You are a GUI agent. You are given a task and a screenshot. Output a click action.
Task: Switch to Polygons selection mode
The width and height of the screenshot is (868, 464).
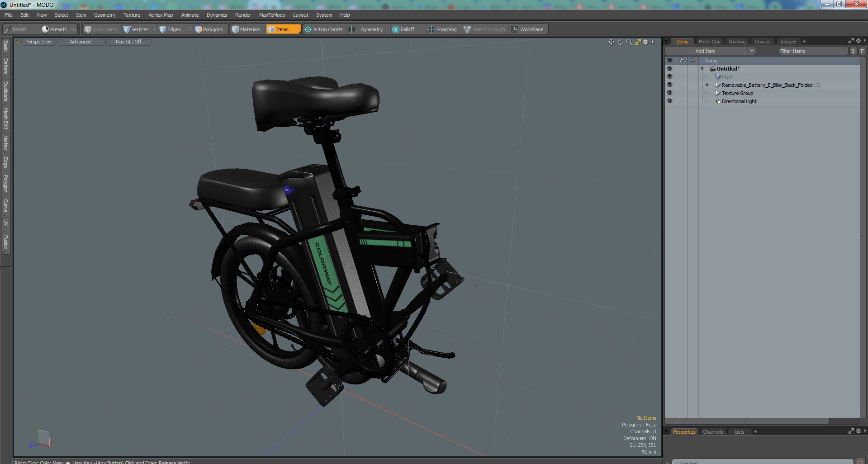click(211, 29)
